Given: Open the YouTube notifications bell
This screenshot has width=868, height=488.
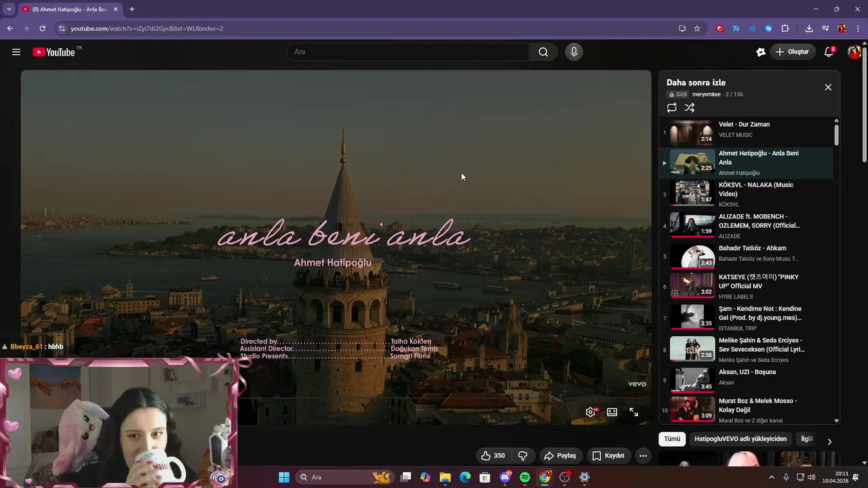Looking at the screenshot, I should [829, 52].
